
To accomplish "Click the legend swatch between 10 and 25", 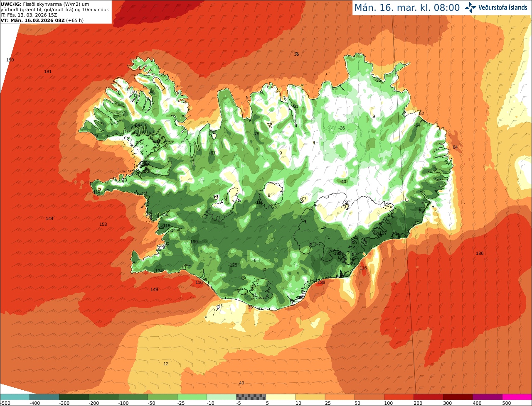I will click(310, 396).
